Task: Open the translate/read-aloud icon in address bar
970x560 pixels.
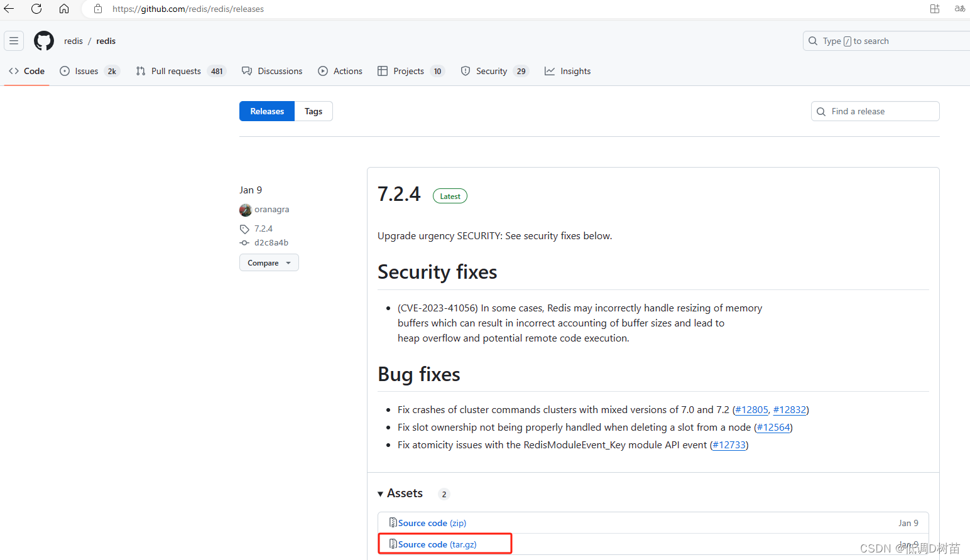Action: coord(960,9)
